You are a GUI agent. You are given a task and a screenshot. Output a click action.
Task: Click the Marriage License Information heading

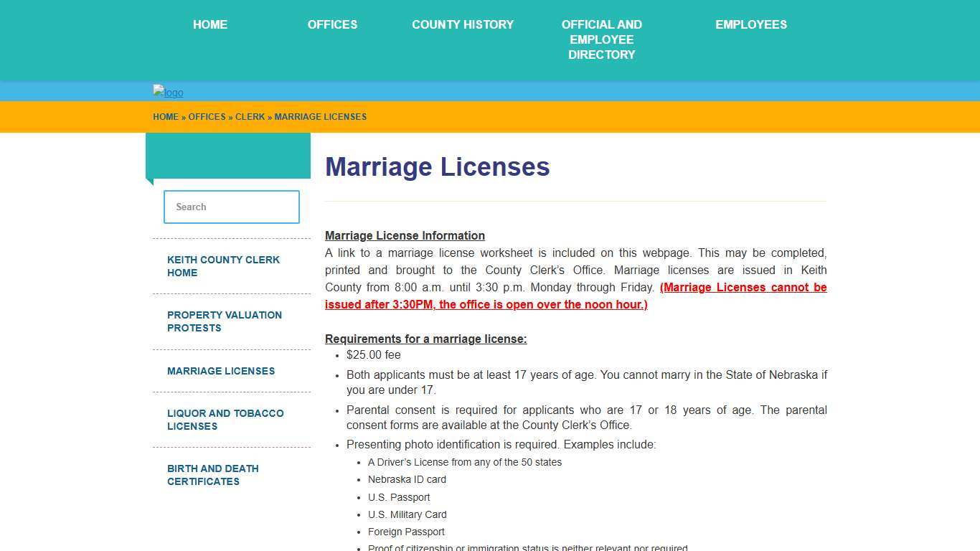pyautogui.click(x=405, y=235)
